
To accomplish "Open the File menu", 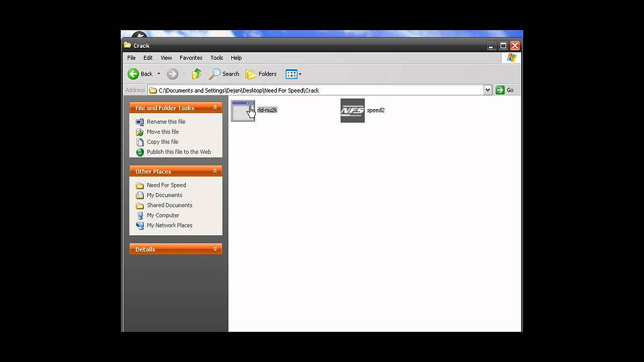I will click(131, 58).
